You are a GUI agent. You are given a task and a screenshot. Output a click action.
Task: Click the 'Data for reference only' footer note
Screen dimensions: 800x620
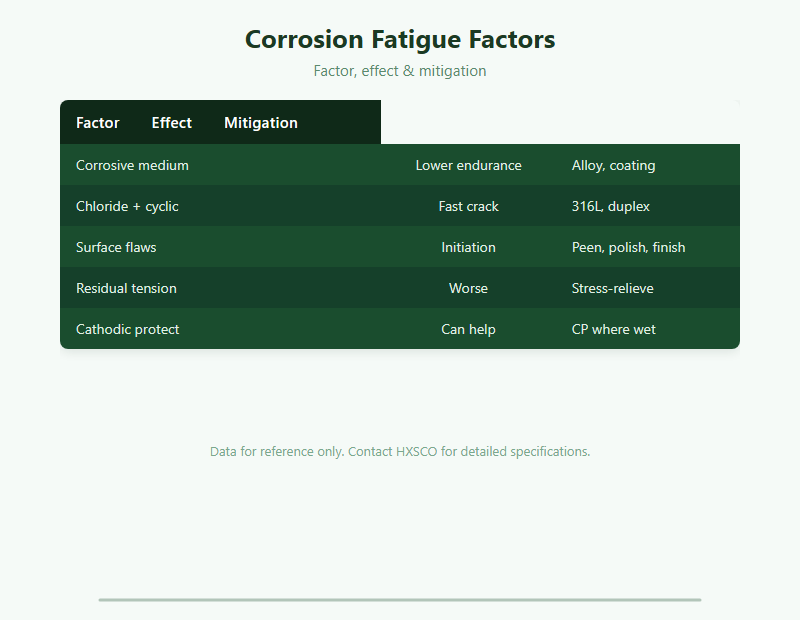tap(400, 451)
